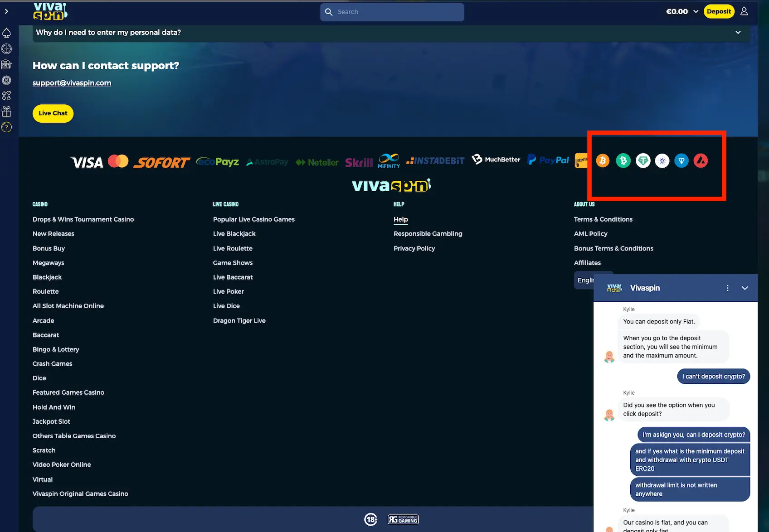This screenshot has width=769, height=532.
Task: Expand 'Why do I need to enter my personal data?'
Action: (x=390, y=33)
